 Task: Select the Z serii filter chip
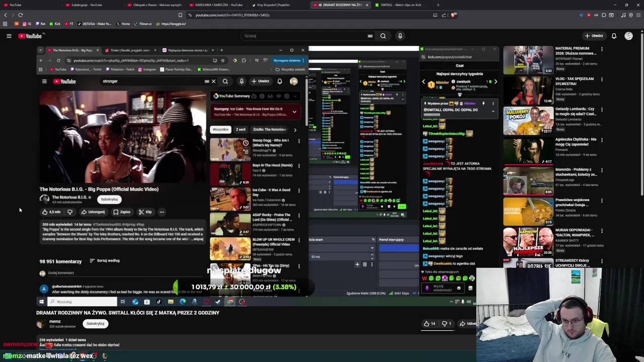[241, 129]
